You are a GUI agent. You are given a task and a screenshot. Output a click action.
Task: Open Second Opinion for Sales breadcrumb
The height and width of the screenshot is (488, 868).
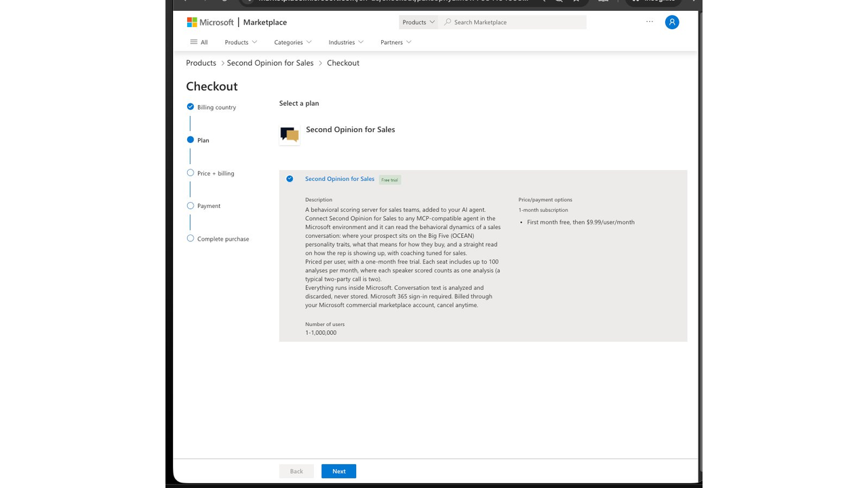tap(271, 63)
